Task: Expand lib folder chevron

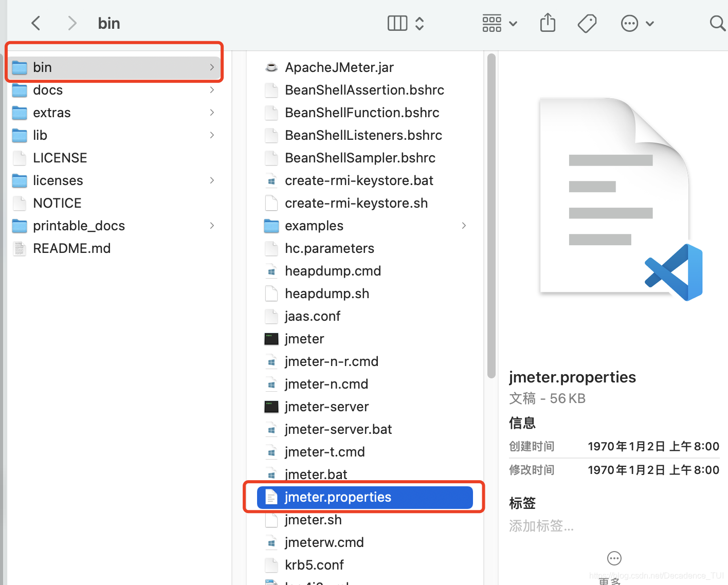Action: point(212,135)
